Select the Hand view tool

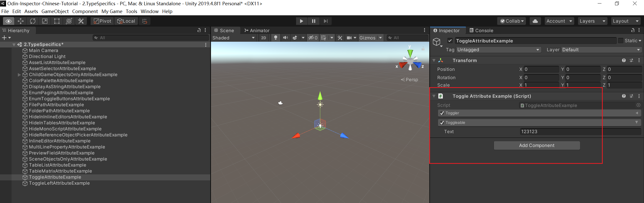click(x=9, y=21)
